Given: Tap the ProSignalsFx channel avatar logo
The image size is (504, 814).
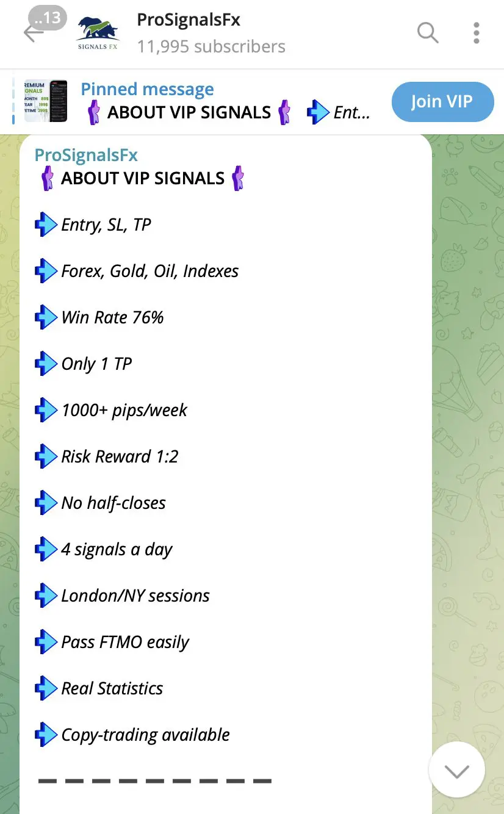Looking at the screenshot, I should click(x=98, y=32).
